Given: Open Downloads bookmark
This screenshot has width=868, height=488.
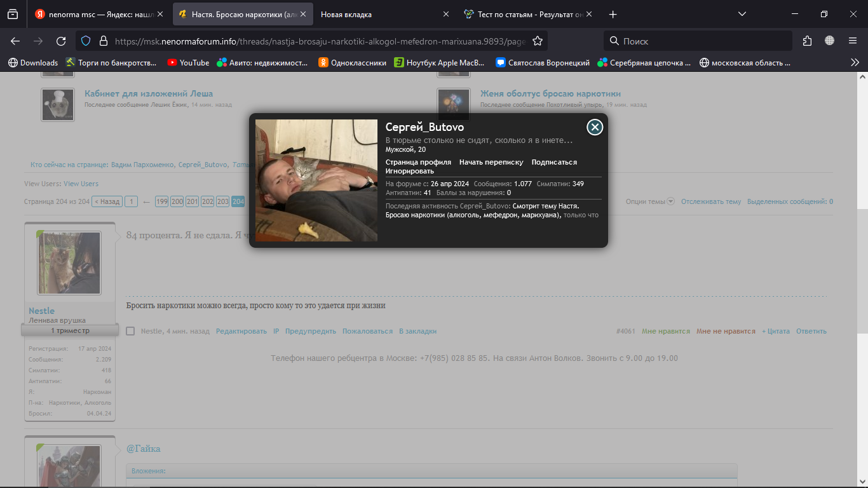Looking at the screenshot, I should pyautogui.click(x=32, y=63).
